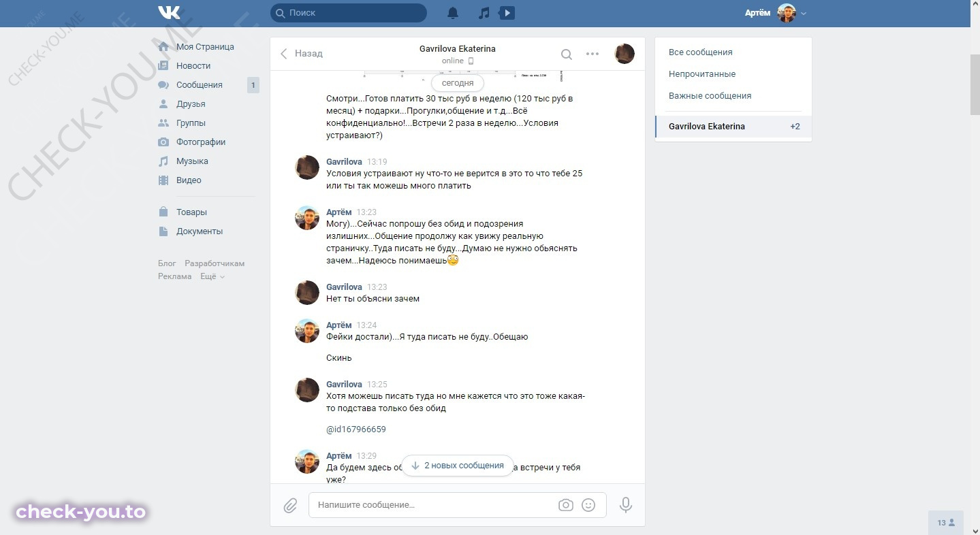Screen dimensions: 980x535
Task: Click the unread badge 1 next to Сообщения
Action: (253, 85)
